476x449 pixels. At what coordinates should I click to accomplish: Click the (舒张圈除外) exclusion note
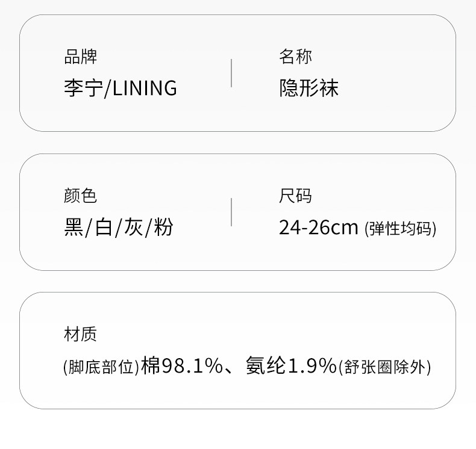pyautogui.click(x=385, y=367)
